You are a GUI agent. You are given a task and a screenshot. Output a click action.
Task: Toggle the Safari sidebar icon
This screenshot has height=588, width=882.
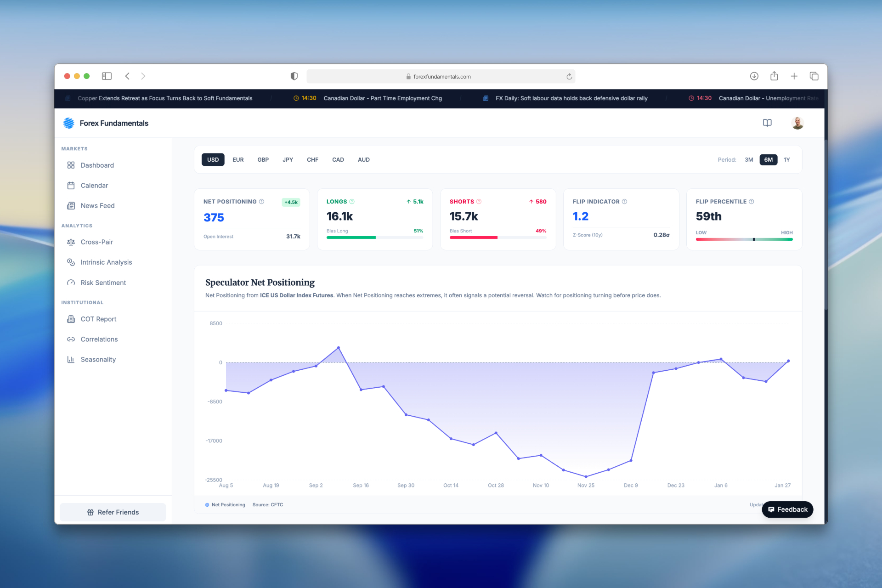point(107,76)
